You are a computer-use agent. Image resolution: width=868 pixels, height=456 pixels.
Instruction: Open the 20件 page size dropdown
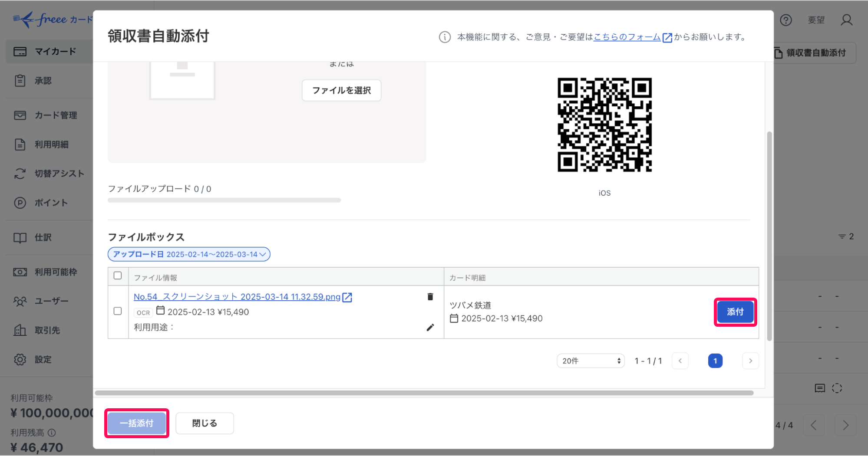tap(591, 361)
